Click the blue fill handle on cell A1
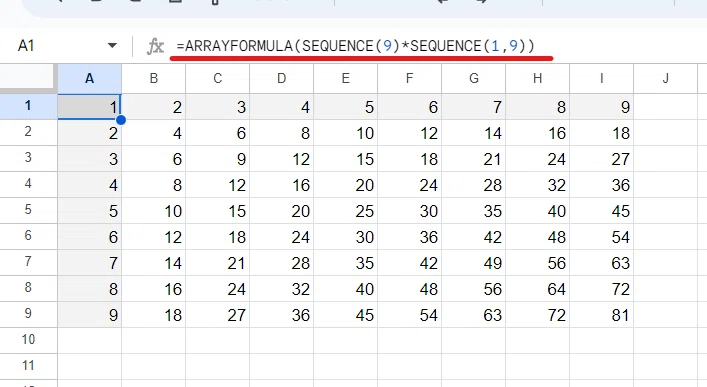 (120, 120)
